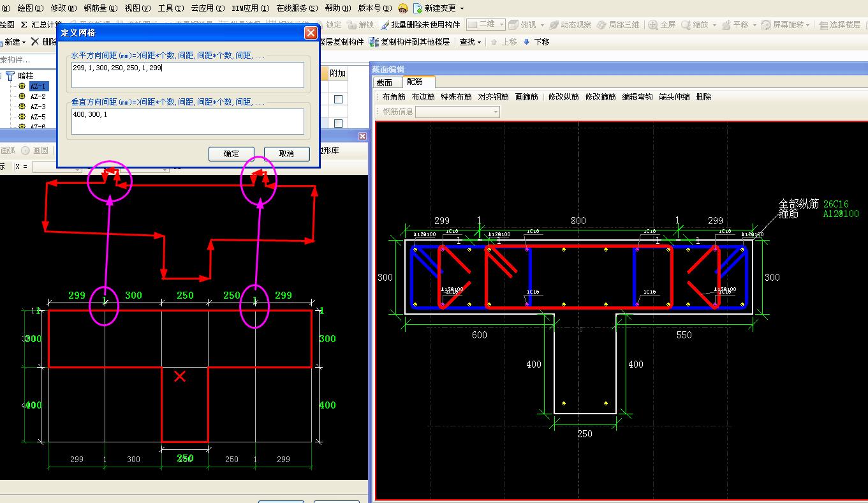Screen dimensions: 868x503
Task: Click the 解锁 unlock icon
Action: (x=351, y=25)
